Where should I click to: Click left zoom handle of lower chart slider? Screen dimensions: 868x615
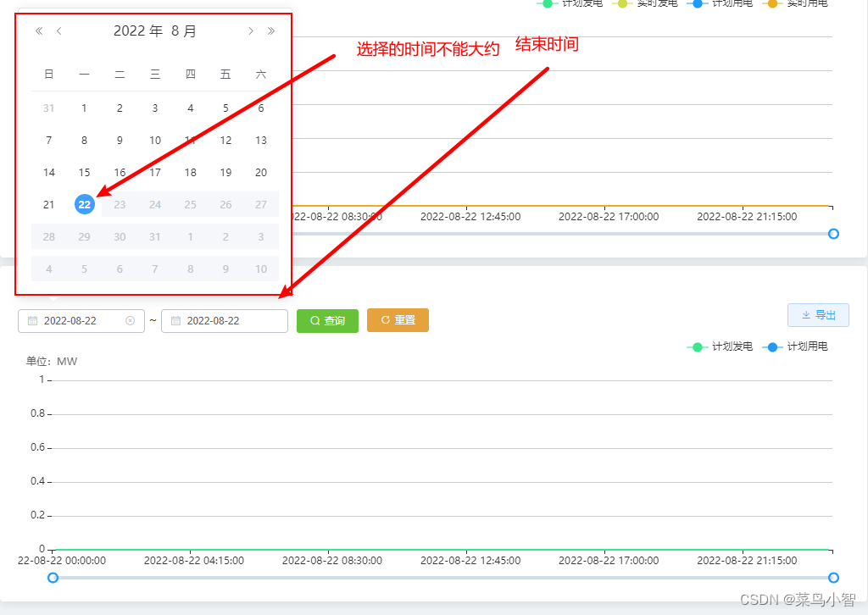tap(53, 578)
